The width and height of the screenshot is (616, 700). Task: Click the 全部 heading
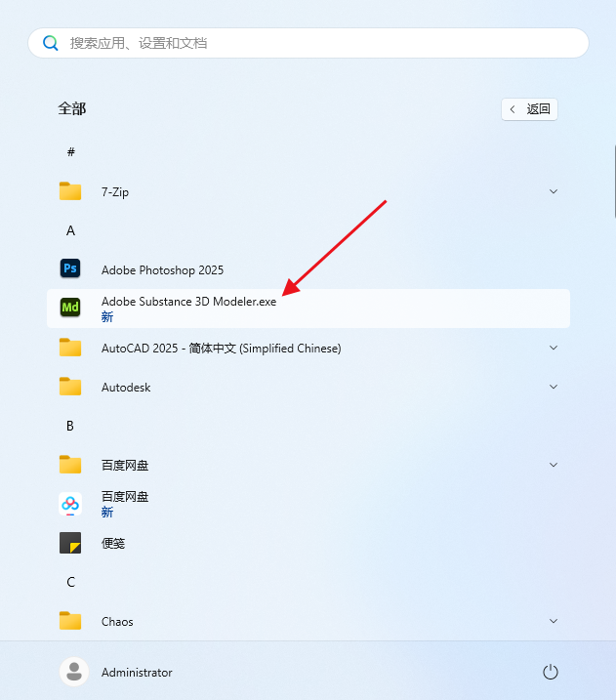tap(72, 108)
